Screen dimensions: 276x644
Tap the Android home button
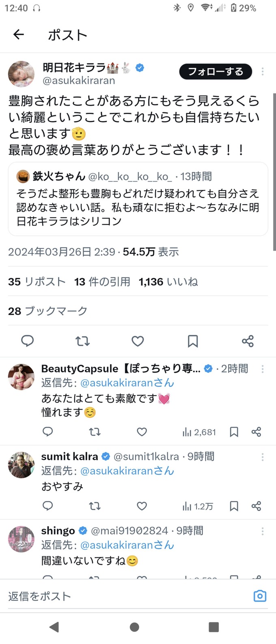tap(135, 627)
